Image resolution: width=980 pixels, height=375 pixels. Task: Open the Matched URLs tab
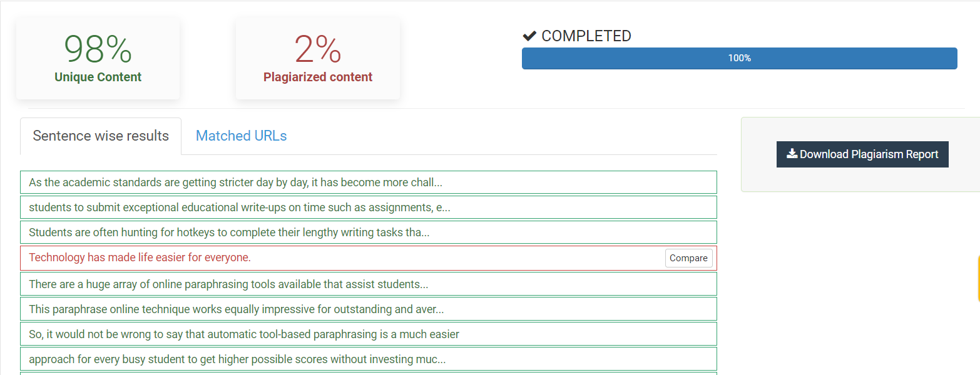pyautogui.click(x=241, y=136)
